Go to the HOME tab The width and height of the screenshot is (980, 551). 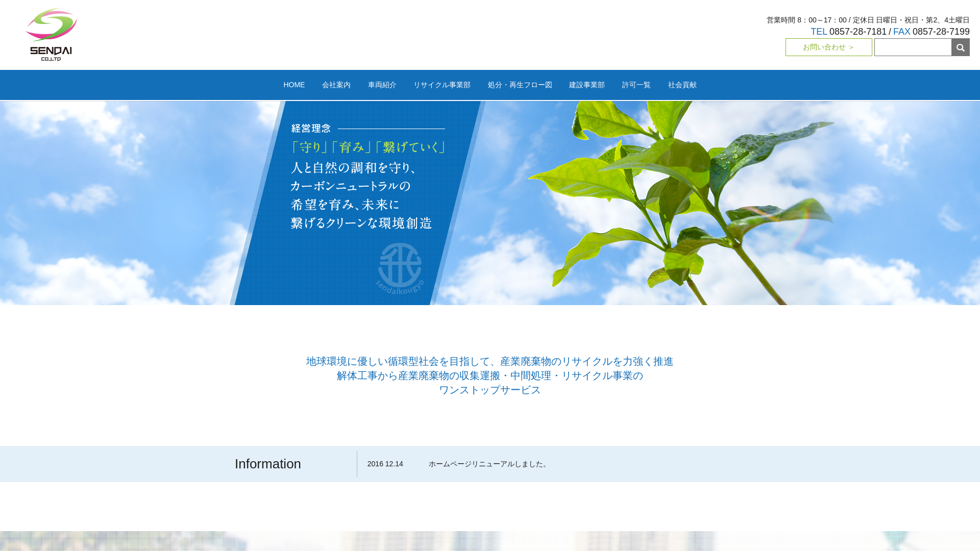[x=294, y=85]
